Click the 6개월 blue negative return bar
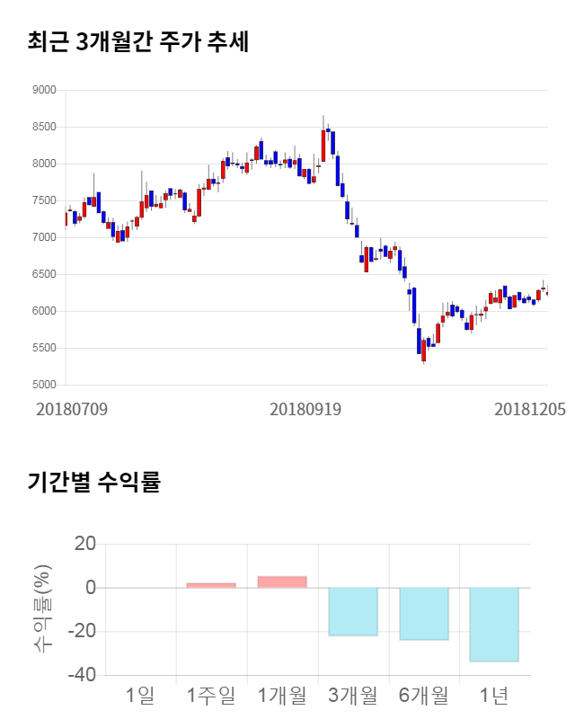Screen dimensions: 575x728 click(x=424, y=613)
